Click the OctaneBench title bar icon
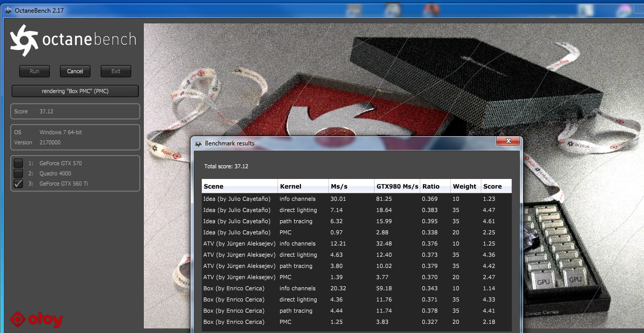Image resolution: width=644 pixels, height=333 pixels. tap(8, 10)
